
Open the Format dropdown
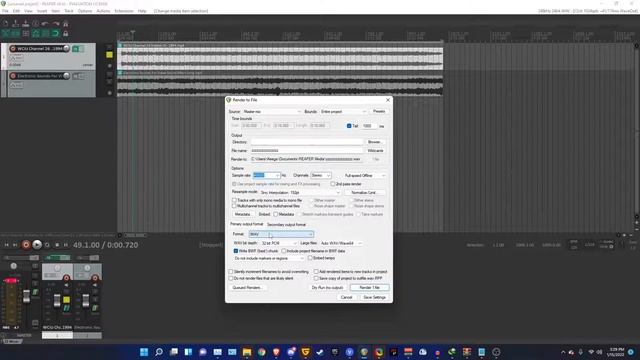click(281, 234)
